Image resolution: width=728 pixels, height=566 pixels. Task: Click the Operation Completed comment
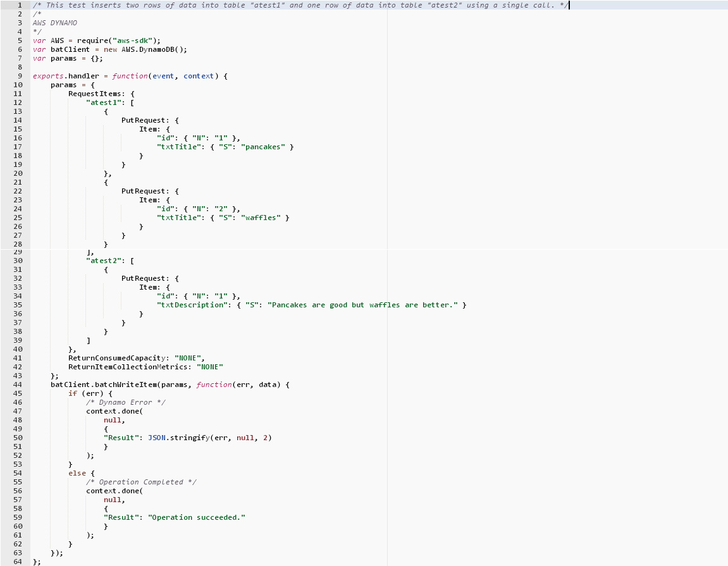[x=141, y=482]
